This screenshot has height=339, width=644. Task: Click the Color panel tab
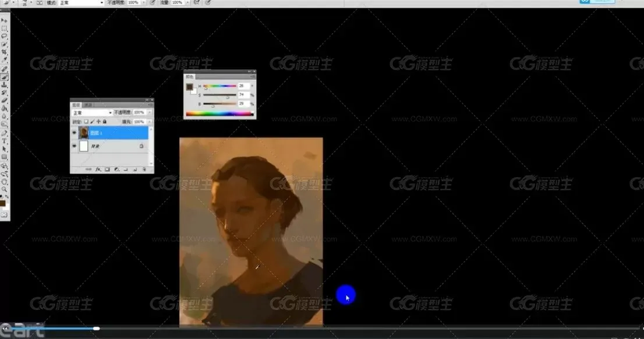(189, 76)
